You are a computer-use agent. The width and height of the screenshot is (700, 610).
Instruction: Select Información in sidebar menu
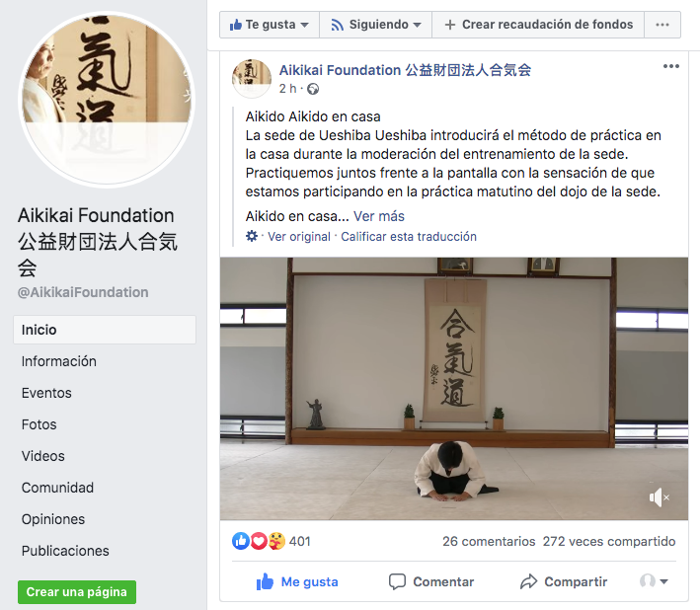click(59, 361)
